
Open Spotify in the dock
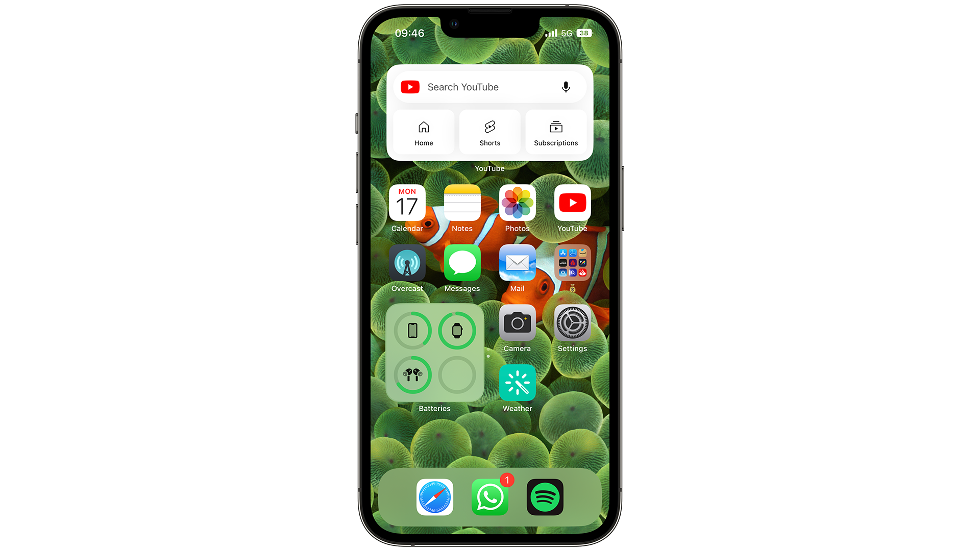(545, 497)
